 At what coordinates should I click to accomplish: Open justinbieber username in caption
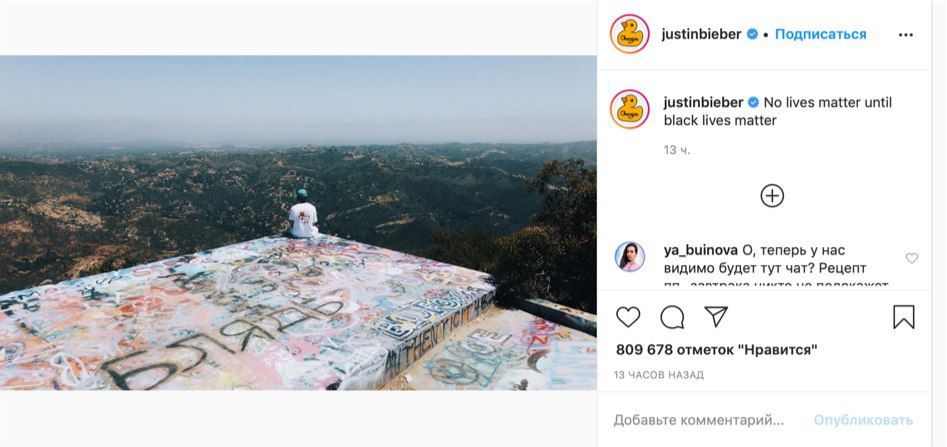click(x=704, y=102)
